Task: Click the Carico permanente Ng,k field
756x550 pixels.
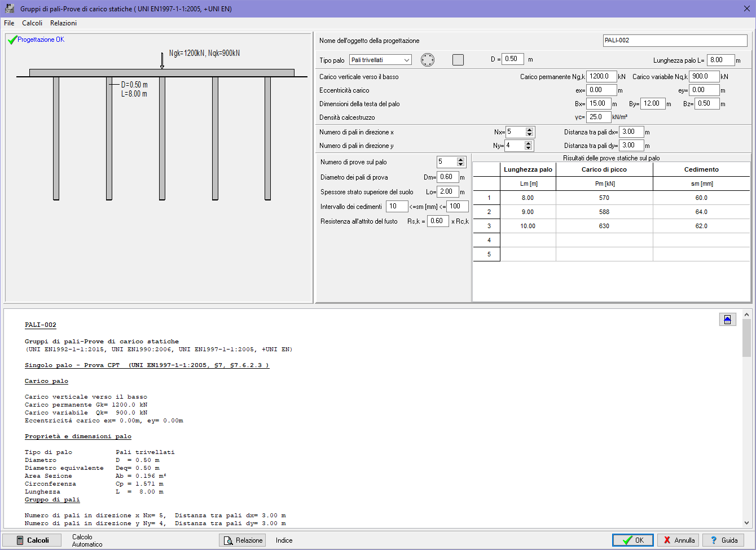Action: click(x=601, y=76)
